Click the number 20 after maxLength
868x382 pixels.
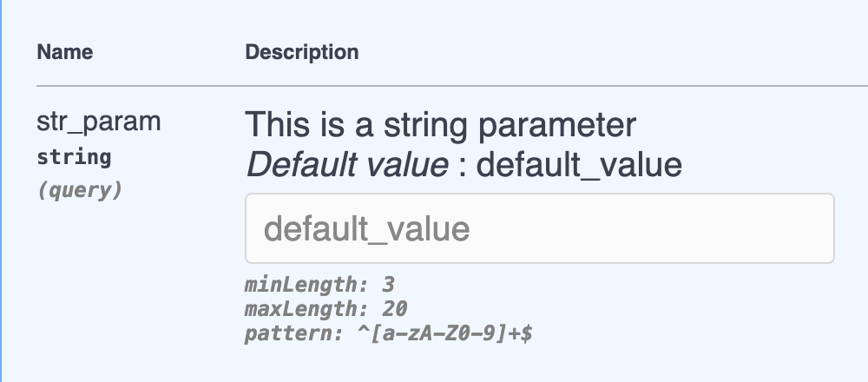[395, 308]
